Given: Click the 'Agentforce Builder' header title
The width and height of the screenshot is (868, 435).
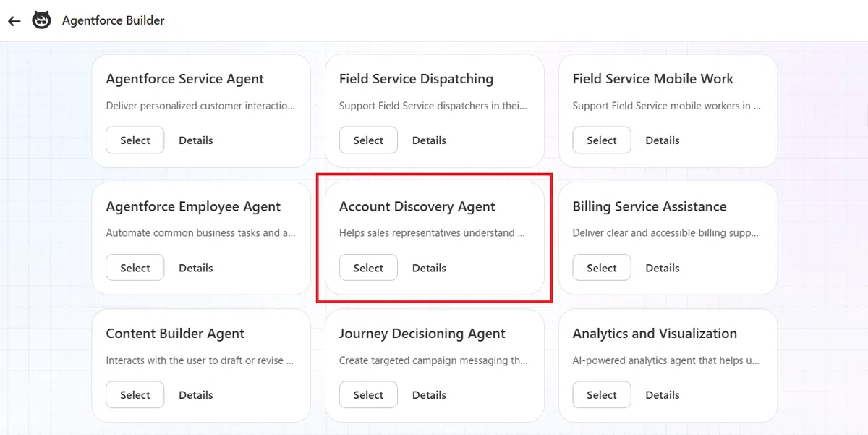Looking at the screenshot, I should tap(114, 21).
